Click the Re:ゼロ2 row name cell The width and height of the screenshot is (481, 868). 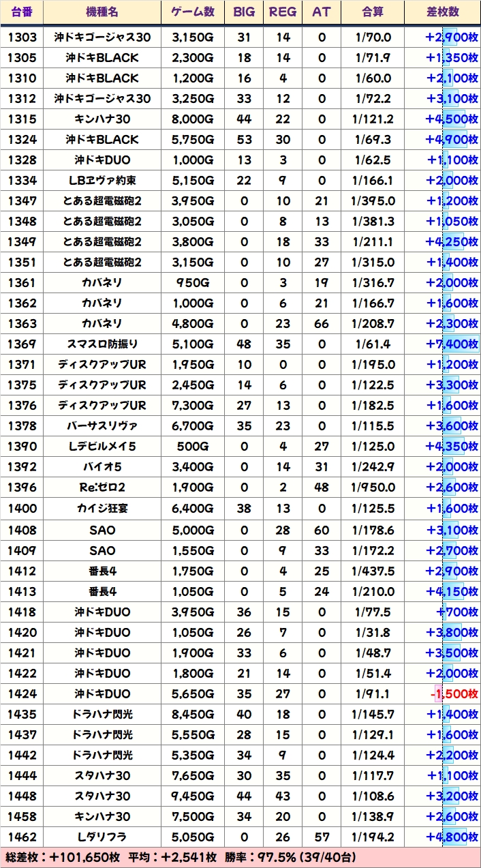[x=102, y=488]
